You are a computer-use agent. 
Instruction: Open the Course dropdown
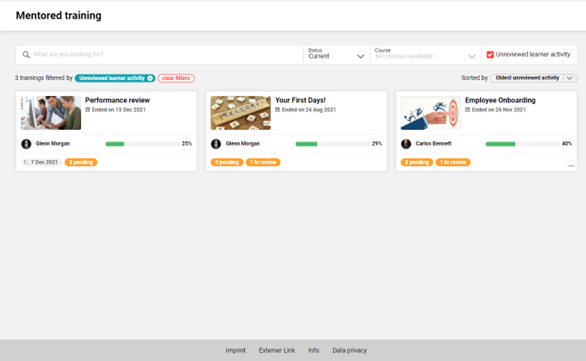pyautogui.click(x=425, y=55)
